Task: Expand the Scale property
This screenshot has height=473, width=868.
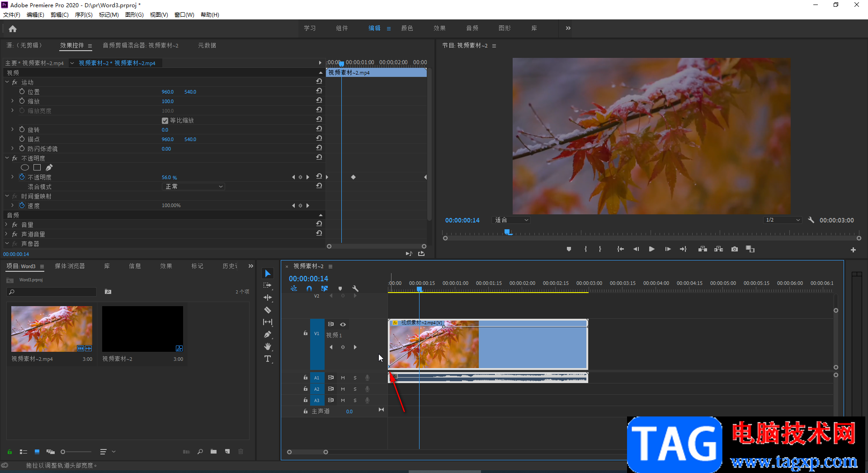Action: [x=13, y=101]
